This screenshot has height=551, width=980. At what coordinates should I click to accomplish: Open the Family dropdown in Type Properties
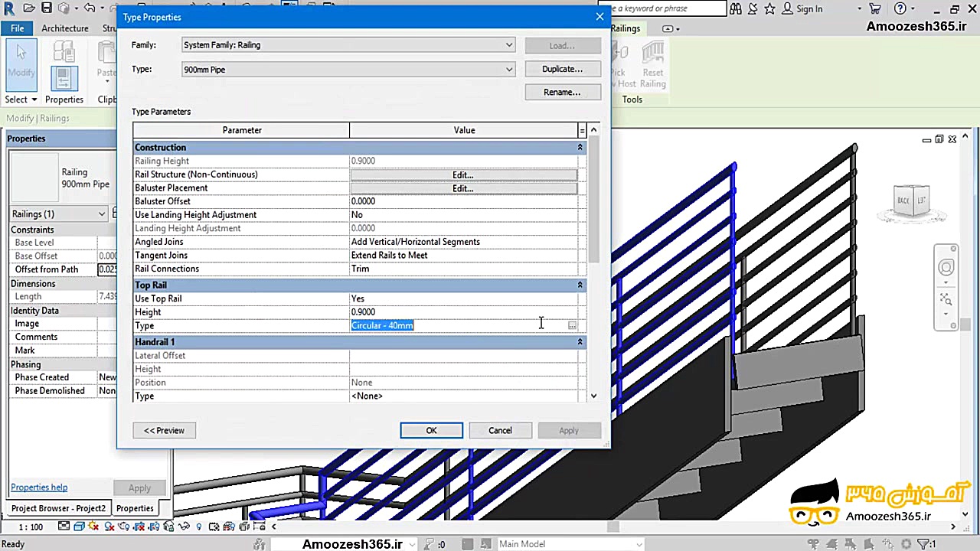(x=508, y=45)
